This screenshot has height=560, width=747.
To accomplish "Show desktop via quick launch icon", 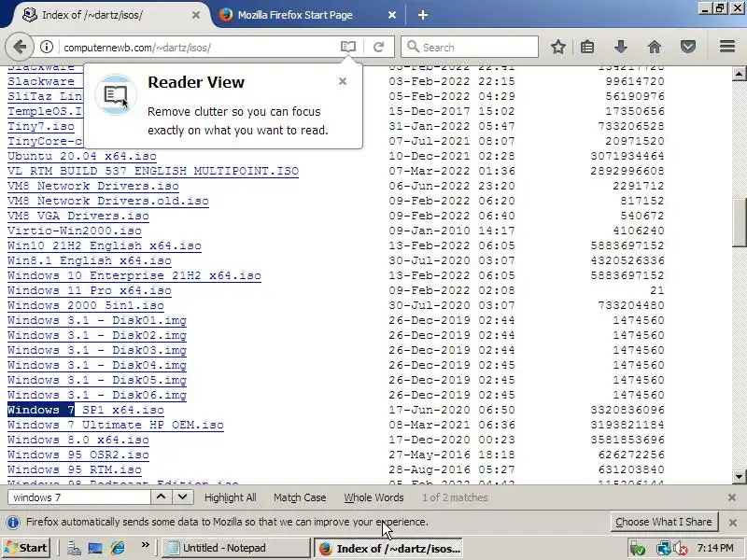I will pos(95,549).
